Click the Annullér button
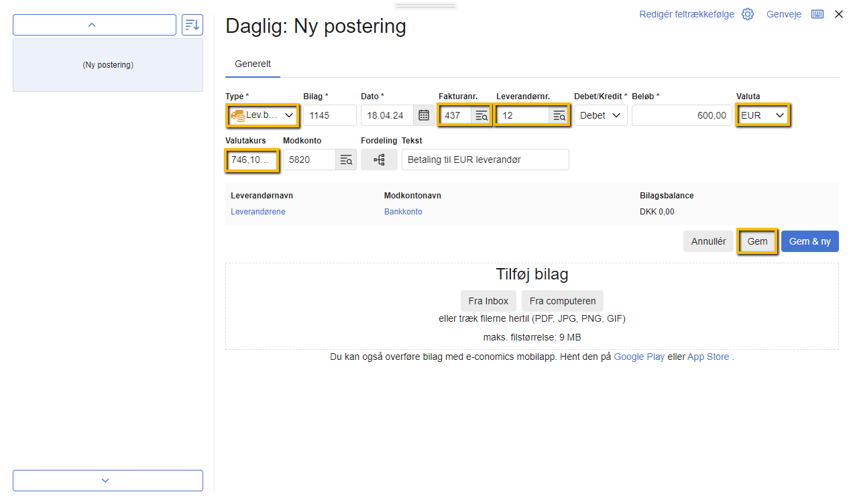 coord(708,241)
